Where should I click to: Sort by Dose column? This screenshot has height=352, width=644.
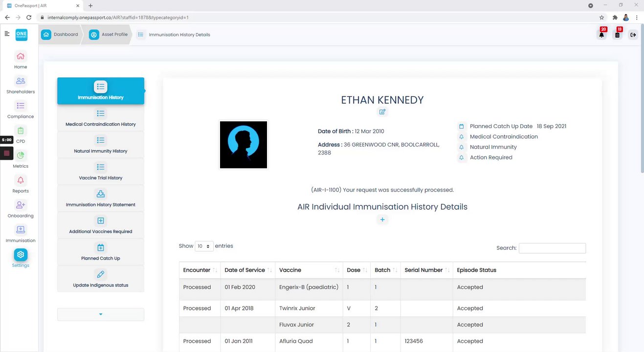tap(356, 270)
